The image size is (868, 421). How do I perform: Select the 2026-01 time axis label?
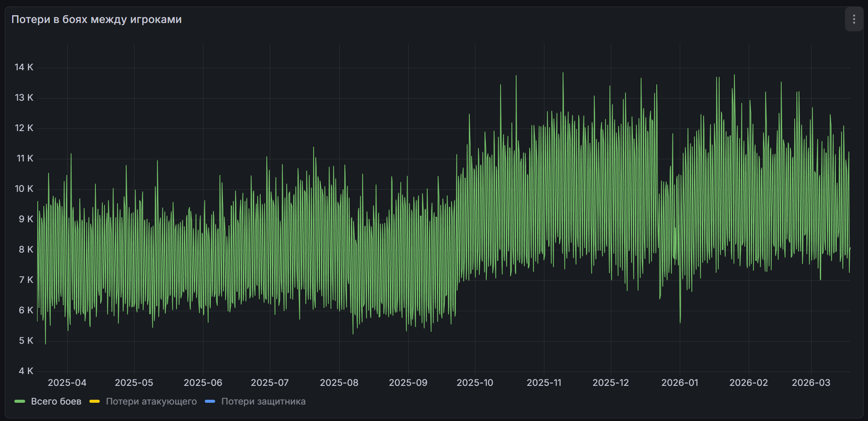[x=679, y=383]
